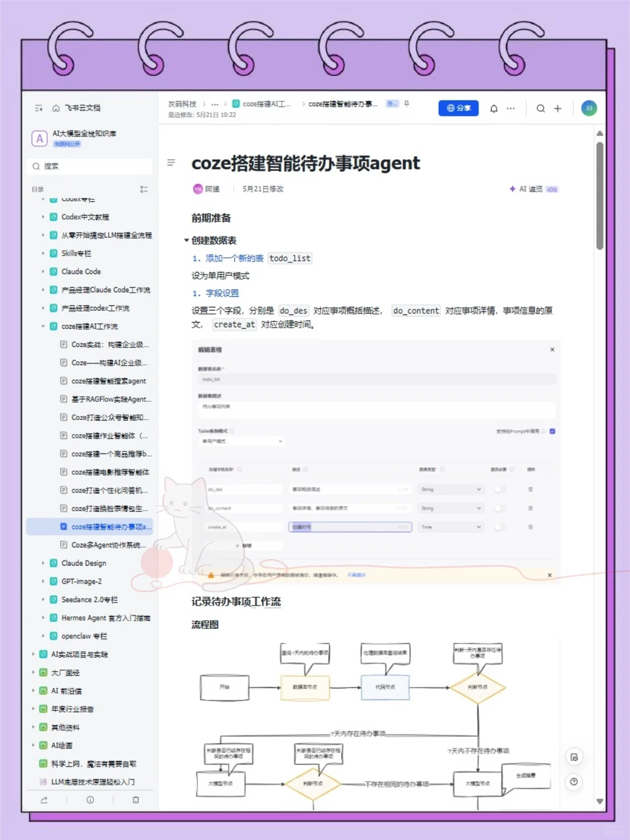
Task: Collapse the sidebar with the top-left toggle icon
Action: click(38, 108)
